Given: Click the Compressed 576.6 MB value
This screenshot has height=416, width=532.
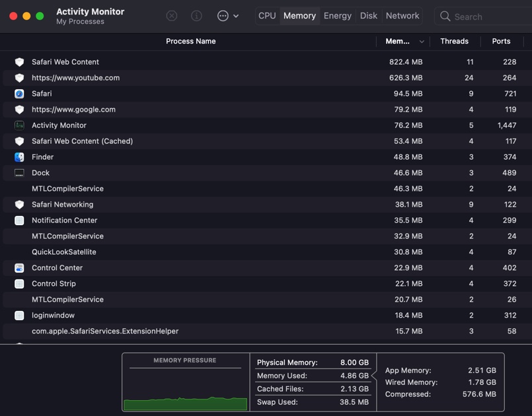Looking at the screenshot, I should tap(479, 394).
